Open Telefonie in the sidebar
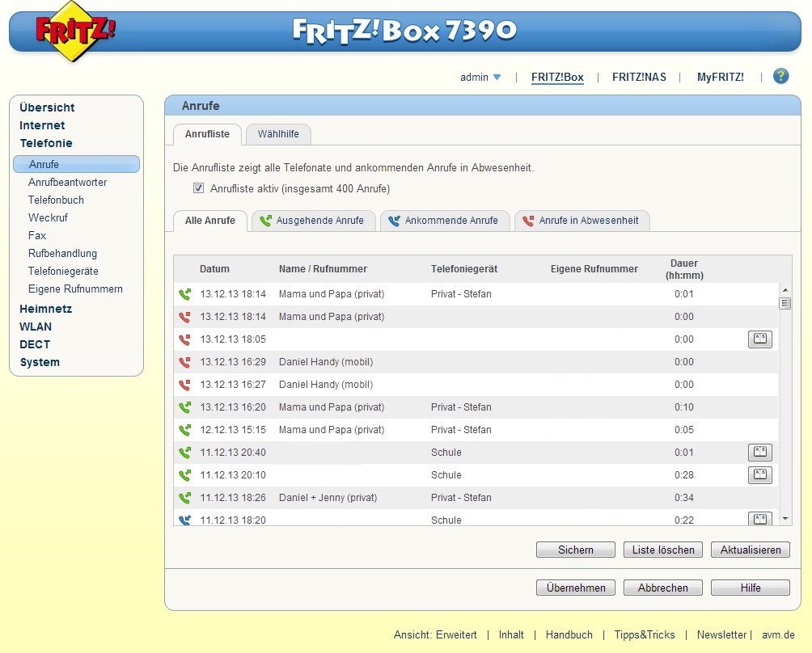 click(x=46, y=143)
